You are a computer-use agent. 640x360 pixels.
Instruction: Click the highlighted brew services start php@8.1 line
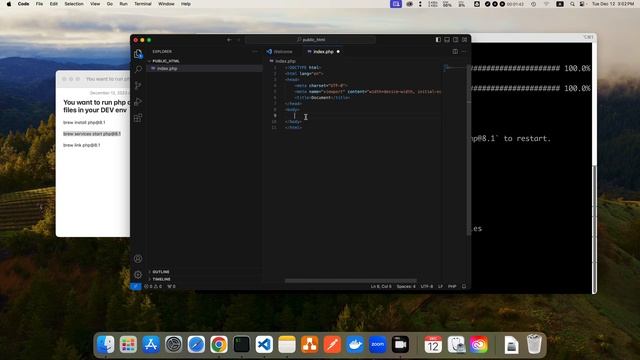click(x=92, y=134)
